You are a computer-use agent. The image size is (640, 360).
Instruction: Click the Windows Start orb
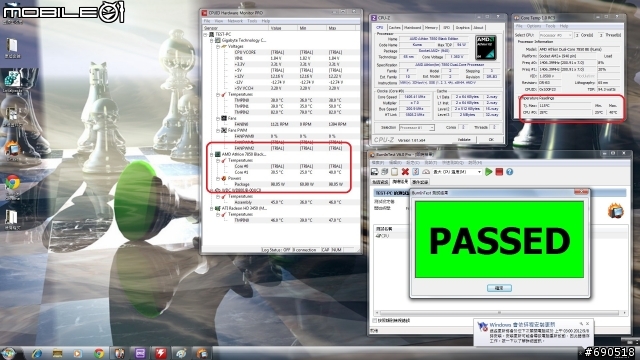[9, 353]
